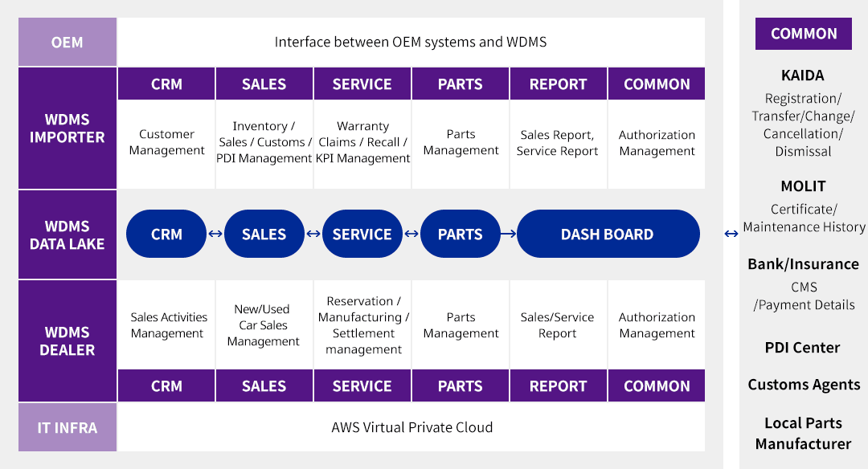Click the AWS Virtual Private Cloud text
This screenshot has height=469, width=868.
point(411,427)
